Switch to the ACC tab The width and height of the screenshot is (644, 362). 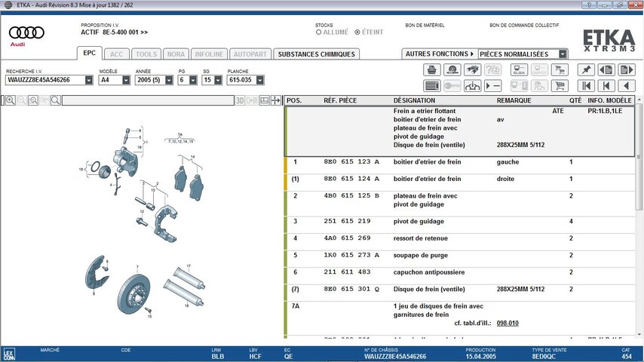[117, 54]
